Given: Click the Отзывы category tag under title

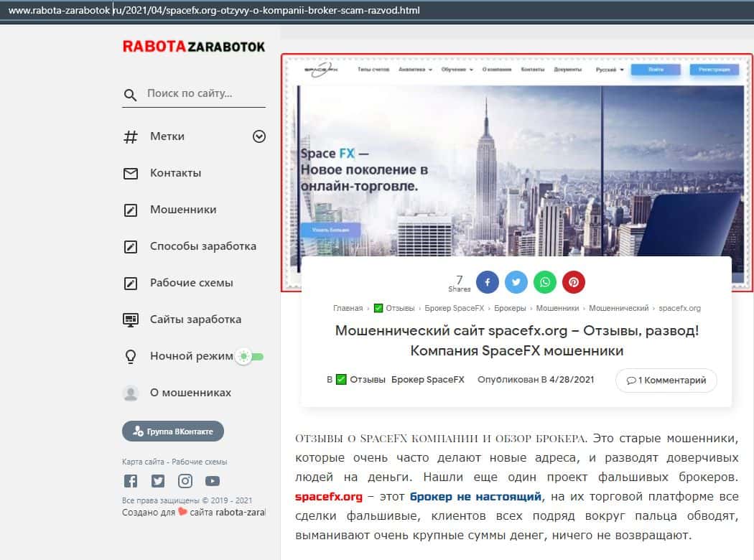Looking at the screenshot, I should tap(368, 380).
